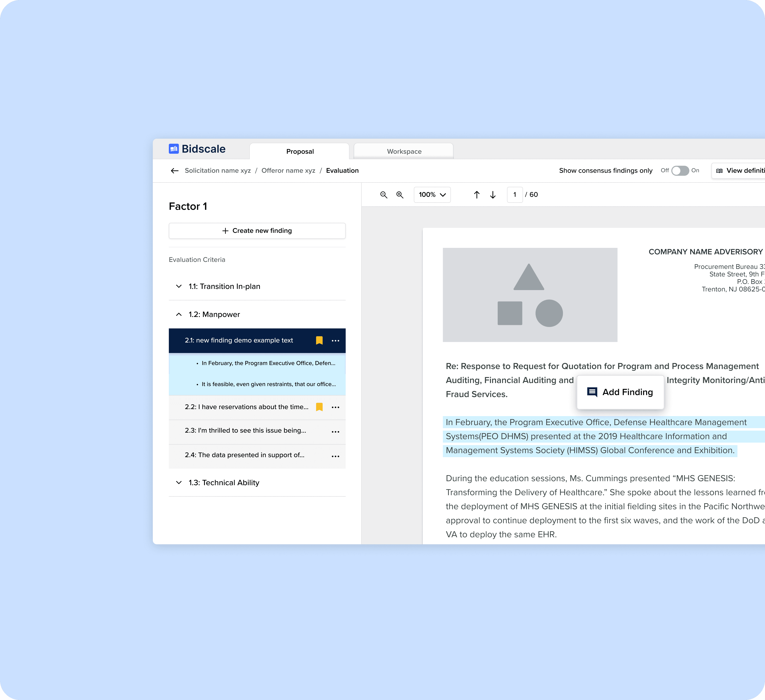Click the Create new finding button
765x700 pixels.
click(x=257, y=230)
